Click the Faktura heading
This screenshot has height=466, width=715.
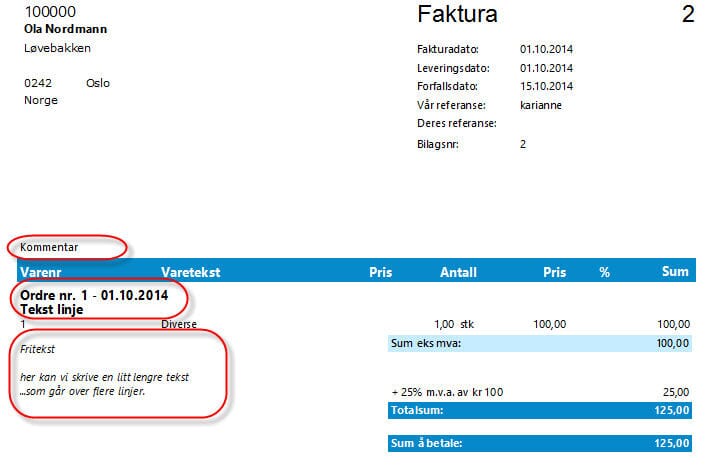(x=456, y=15)
